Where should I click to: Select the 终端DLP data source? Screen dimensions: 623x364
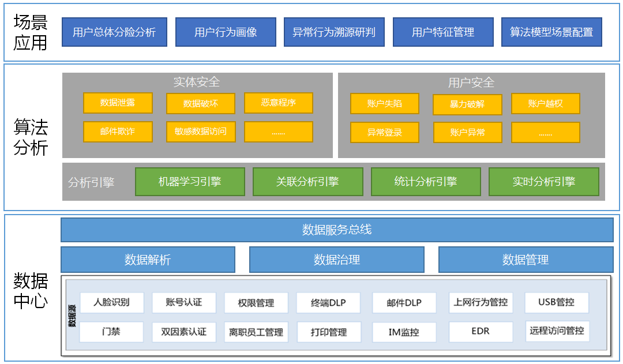pos(329,302)
